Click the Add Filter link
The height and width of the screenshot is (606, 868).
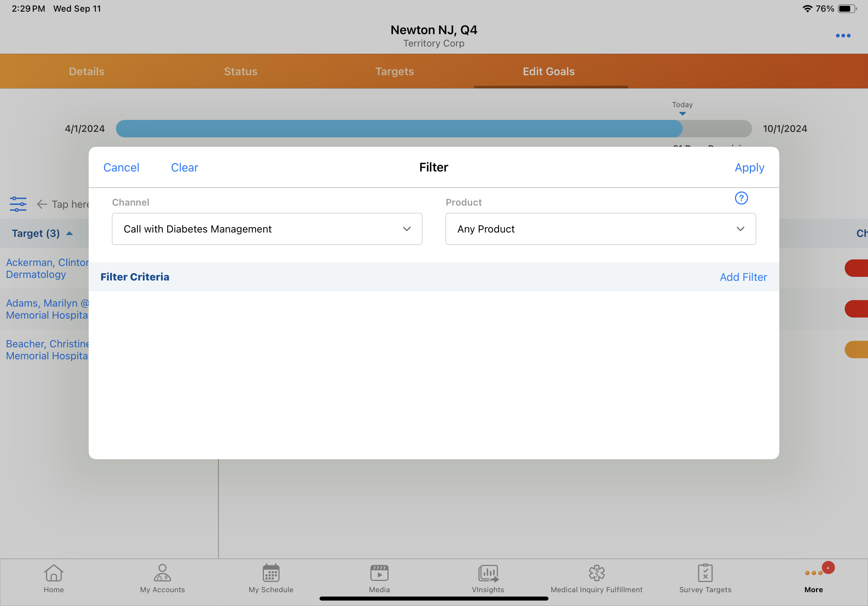pyautogui.click(x=743, y=277)
